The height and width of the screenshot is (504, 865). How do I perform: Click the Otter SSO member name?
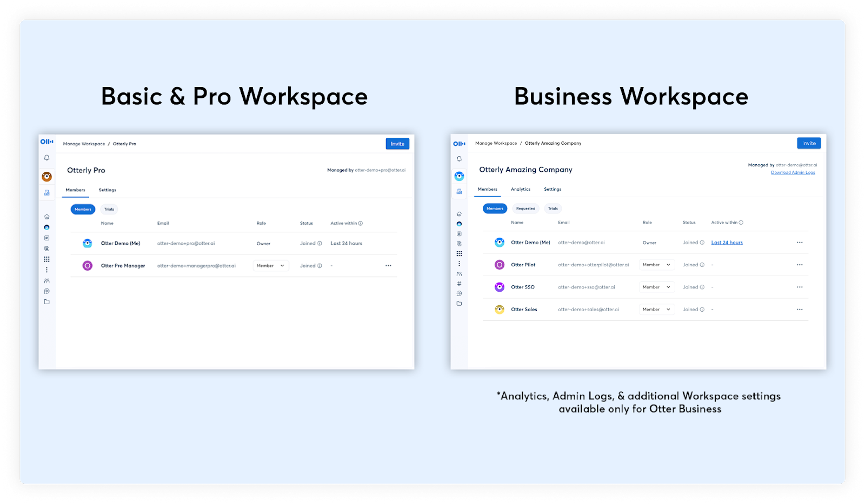coord(523,287)
